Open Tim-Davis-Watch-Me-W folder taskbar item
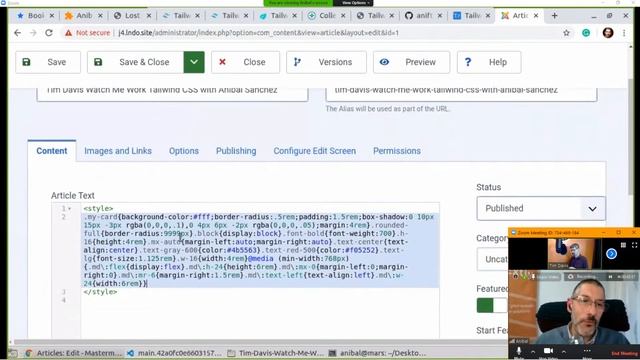The width and height of the screenshot is (640, 360). coord(276,353)
